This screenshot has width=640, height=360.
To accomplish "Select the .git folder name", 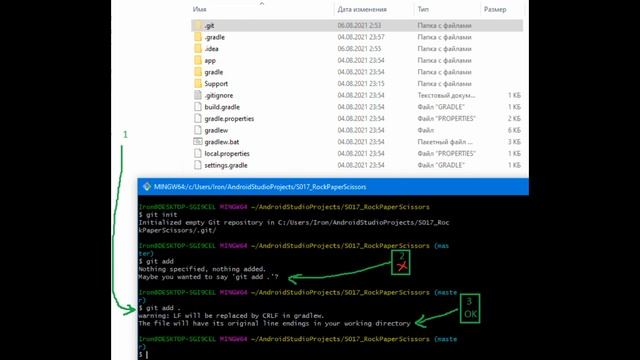I will pos(209,25).
